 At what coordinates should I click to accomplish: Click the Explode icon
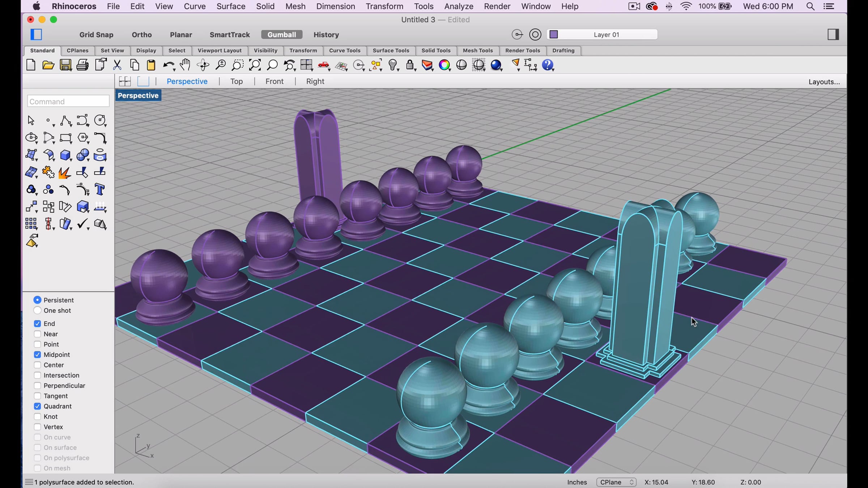tap(65, 172)
